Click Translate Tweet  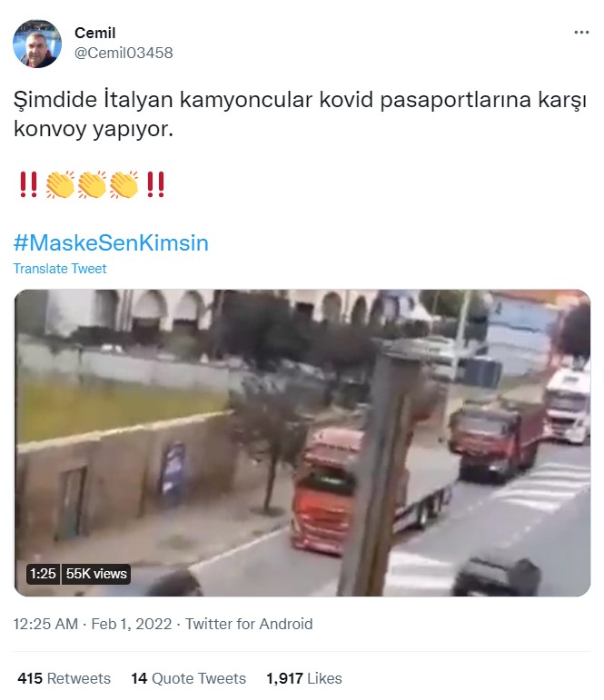tap(60, 269)
